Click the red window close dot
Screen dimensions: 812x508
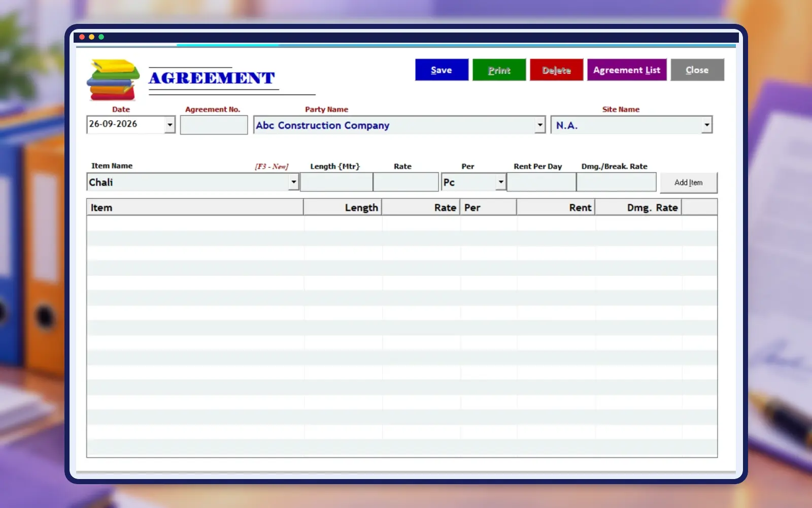(x=82, y=37)
